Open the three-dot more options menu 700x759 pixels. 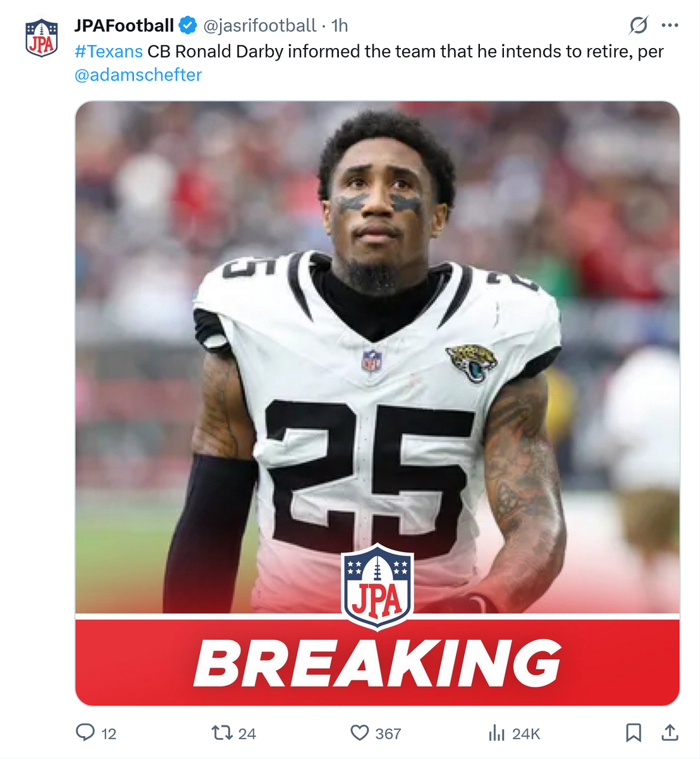[x=670, y=25]
